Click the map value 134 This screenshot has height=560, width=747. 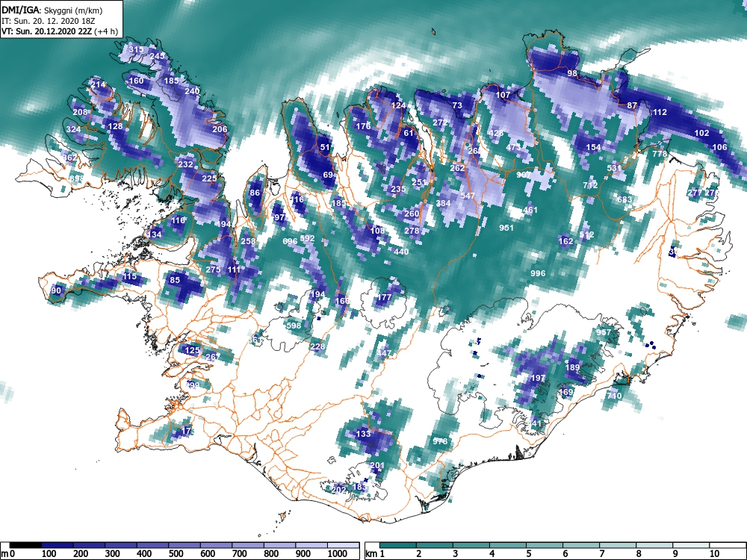155,234
